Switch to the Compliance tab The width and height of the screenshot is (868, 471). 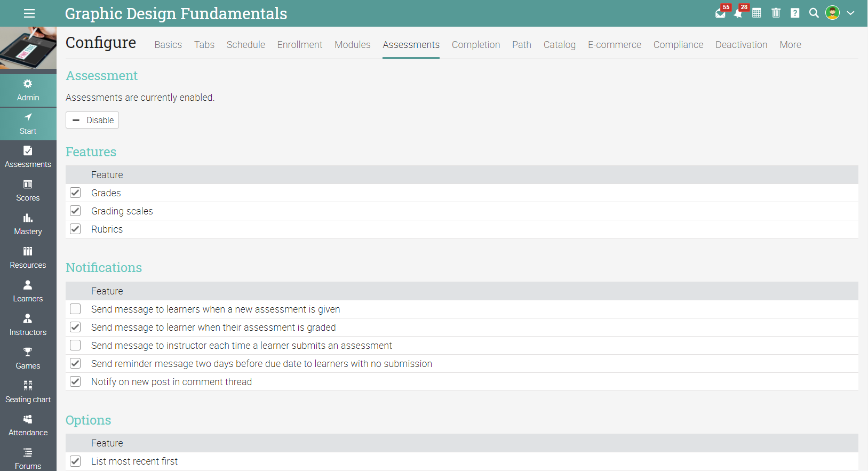(678, 45)
